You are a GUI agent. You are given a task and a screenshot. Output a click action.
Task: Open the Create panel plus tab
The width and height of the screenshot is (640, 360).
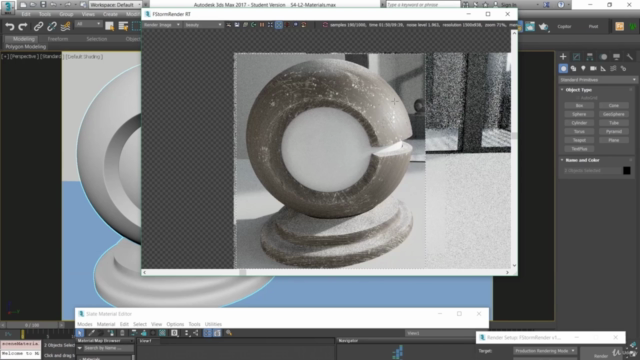563,57
